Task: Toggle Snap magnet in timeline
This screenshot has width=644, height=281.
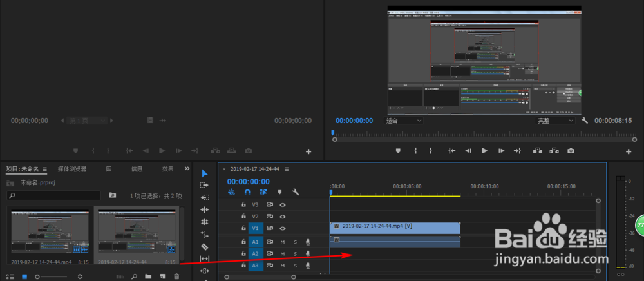Action: coord(247,191)
